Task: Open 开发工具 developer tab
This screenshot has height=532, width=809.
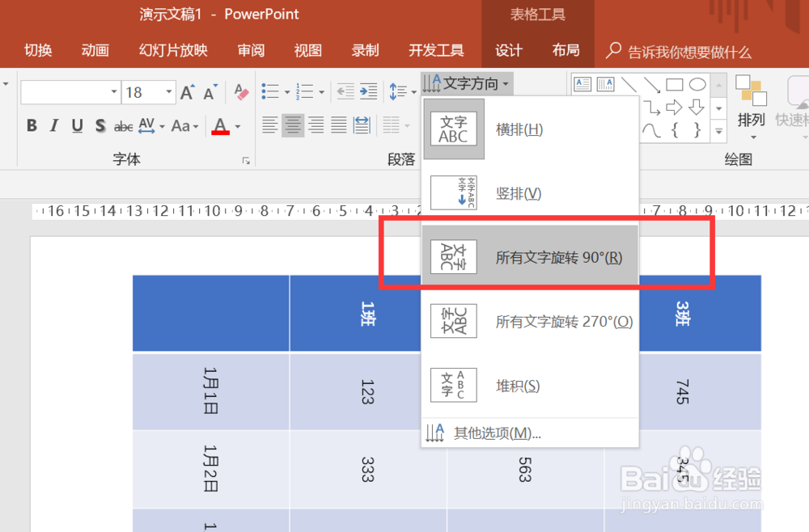Action: click(437, 50)
